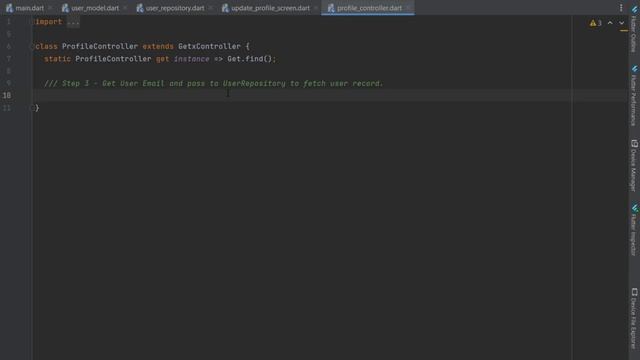
Task: Open the Flutter Performance tool window
Action: pos(634,96)
